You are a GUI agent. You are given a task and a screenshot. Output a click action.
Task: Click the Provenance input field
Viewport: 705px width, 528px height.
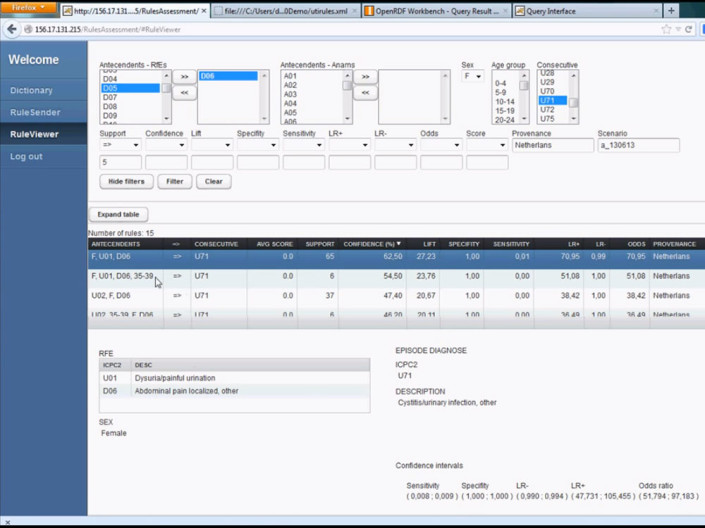pos(552,145)
